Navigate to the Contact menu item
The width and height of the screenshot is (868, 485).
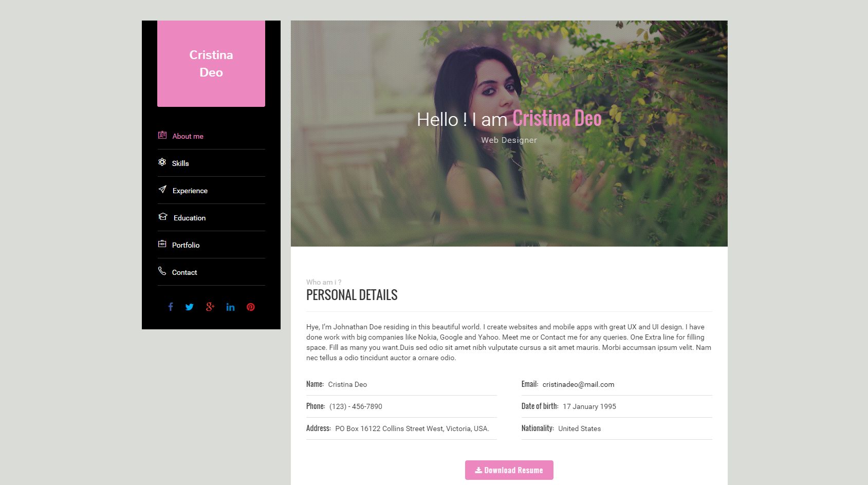211,272
